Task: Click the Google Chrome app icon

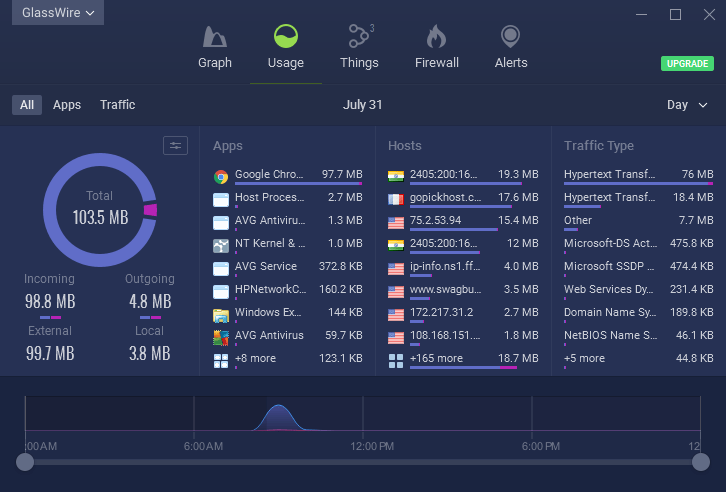Action: [x=221, y=177]
